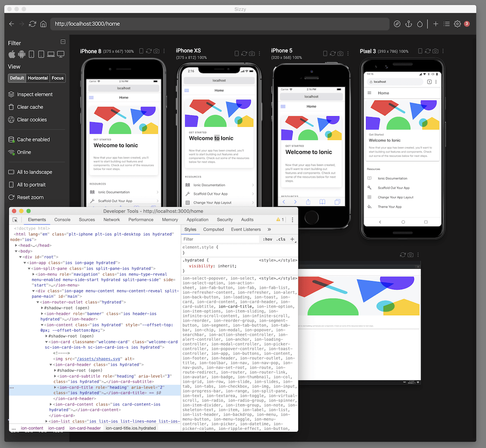Viewport: 486px width, 448px height.
Task: Filter to desktop monitor devices only
Action: (61, 54)
